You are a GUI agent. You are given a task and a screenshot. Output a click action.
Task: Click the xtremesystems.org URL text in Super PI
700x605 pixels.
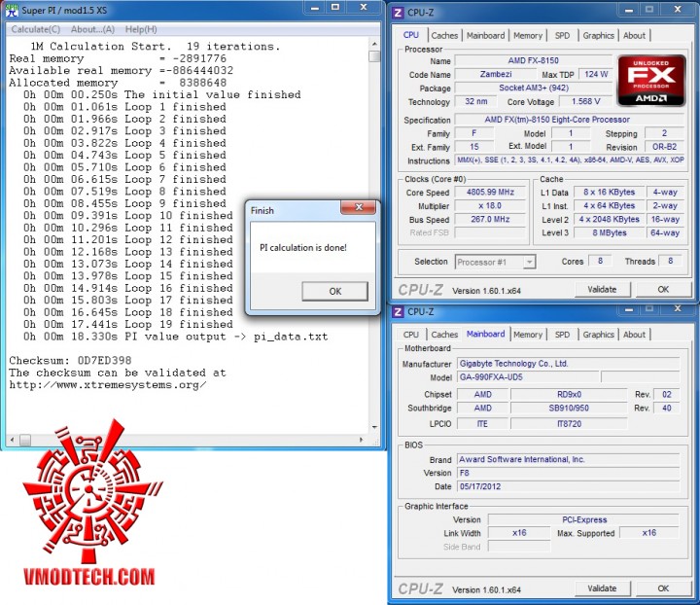click(x=108, y=385)
